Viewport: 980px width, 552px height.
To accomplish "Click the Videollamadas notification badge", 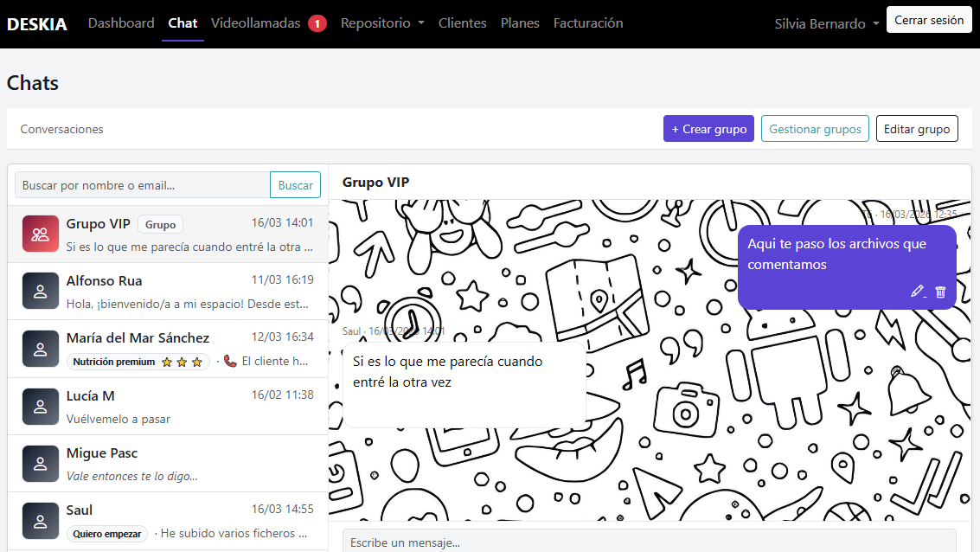I will [x=317, y=24].
